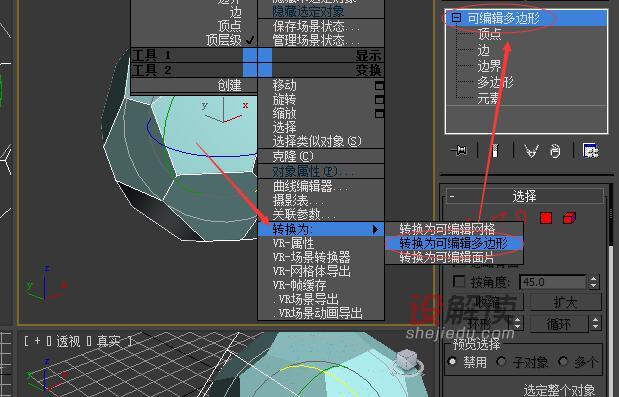This screenshot has width=619, height=397.
Task: Select Element sub-object red cube icon
Action: click(x=569, y=218)
